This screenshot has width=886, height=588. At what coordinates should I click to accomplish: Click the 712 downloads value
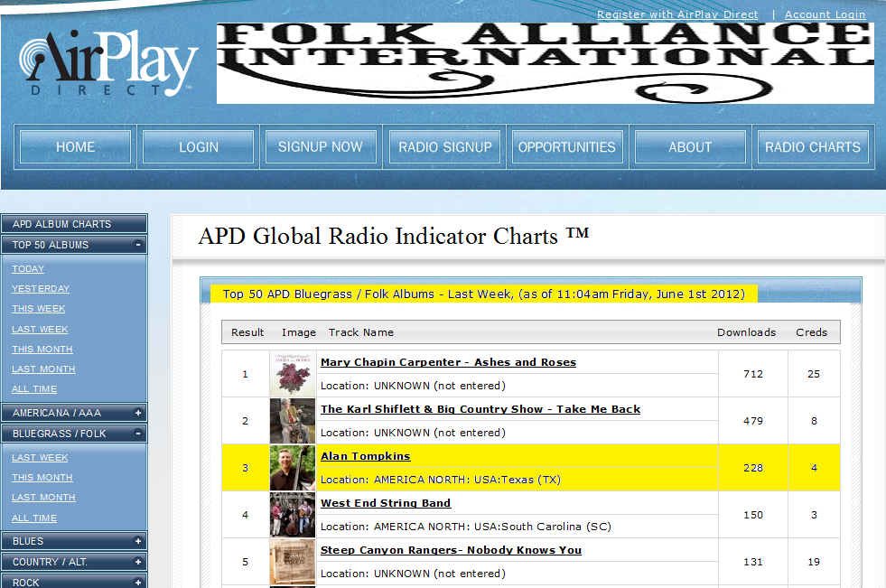tap(753, 374)
